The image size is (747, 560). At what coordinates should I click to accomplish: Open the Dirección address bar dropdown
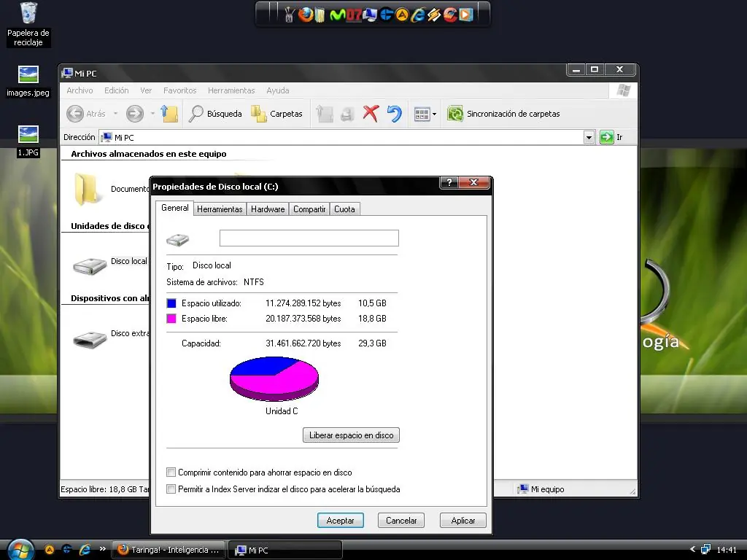[589, 137]
